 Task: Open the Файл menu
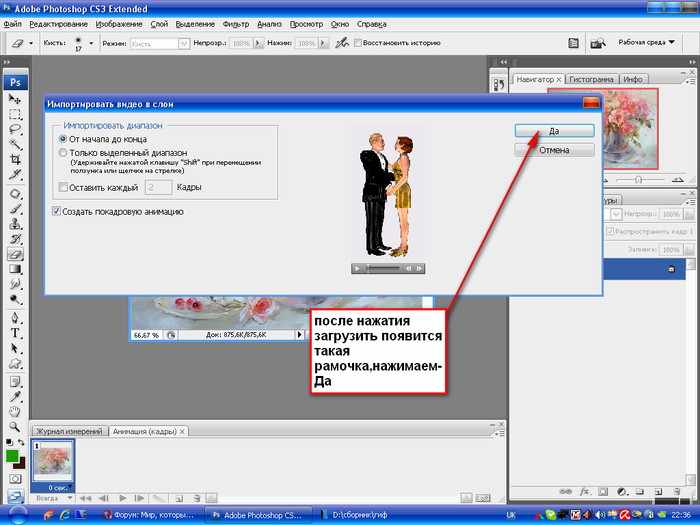[12, 24]
